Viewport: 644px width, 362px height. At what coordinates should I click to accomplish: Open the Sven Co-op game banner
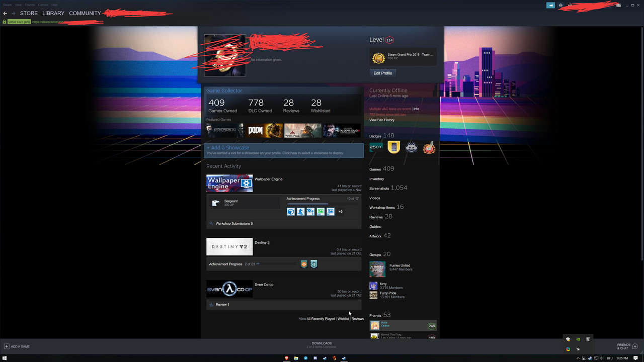tap(229, 289)
